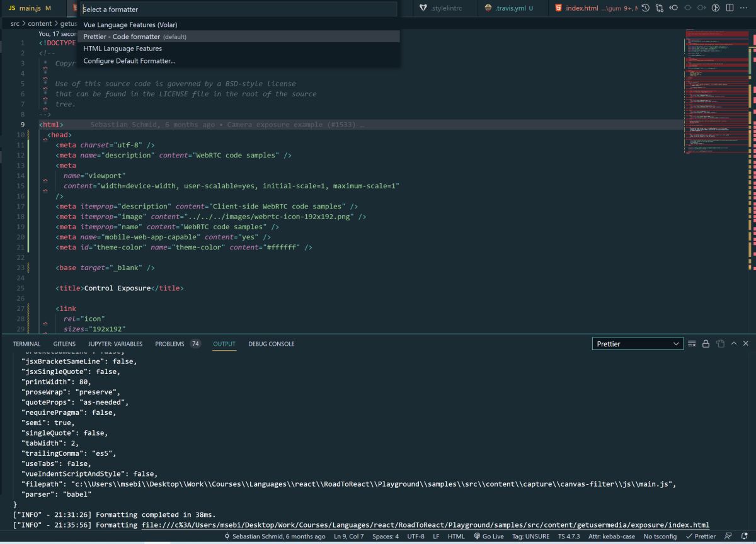Click the editor minimap

tap(715, 91)
